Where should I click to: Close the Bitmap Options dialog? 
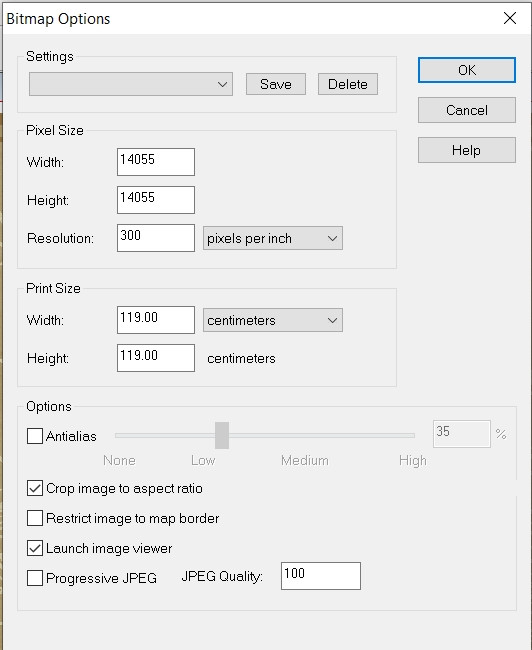coord(510,18)
